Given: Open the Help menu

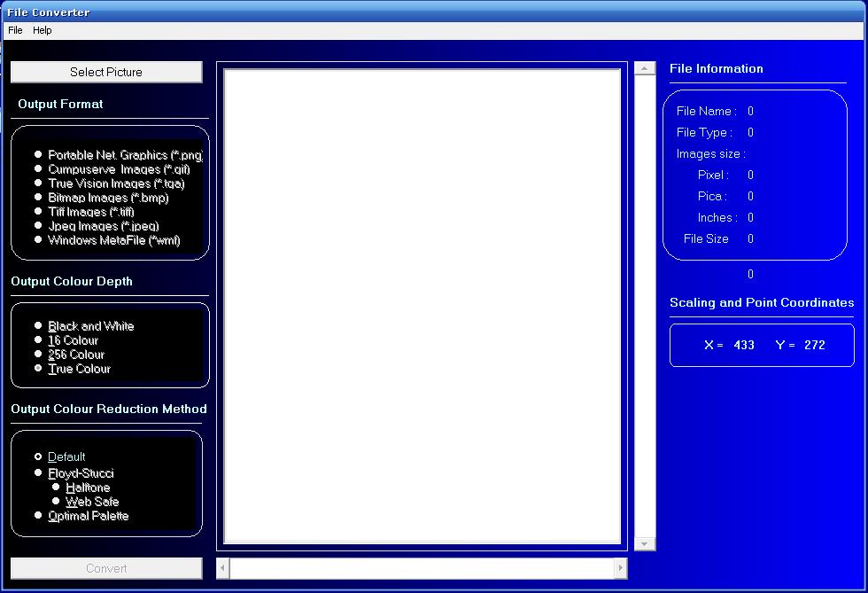Looking at the screenshot, I should (x=43, y=30).
